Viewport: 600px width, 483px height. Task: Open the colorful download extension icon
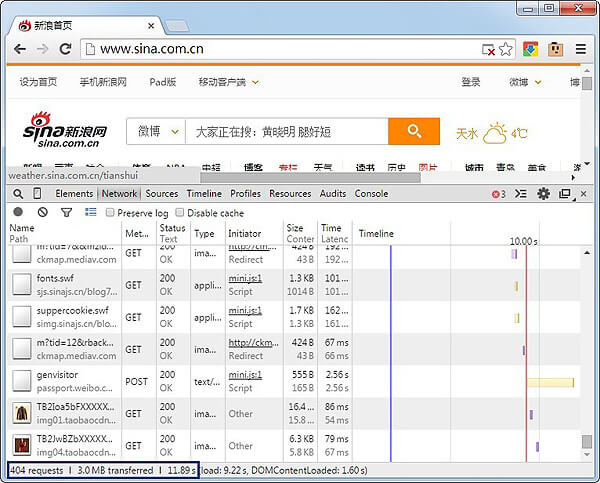[x=531, y=49]
